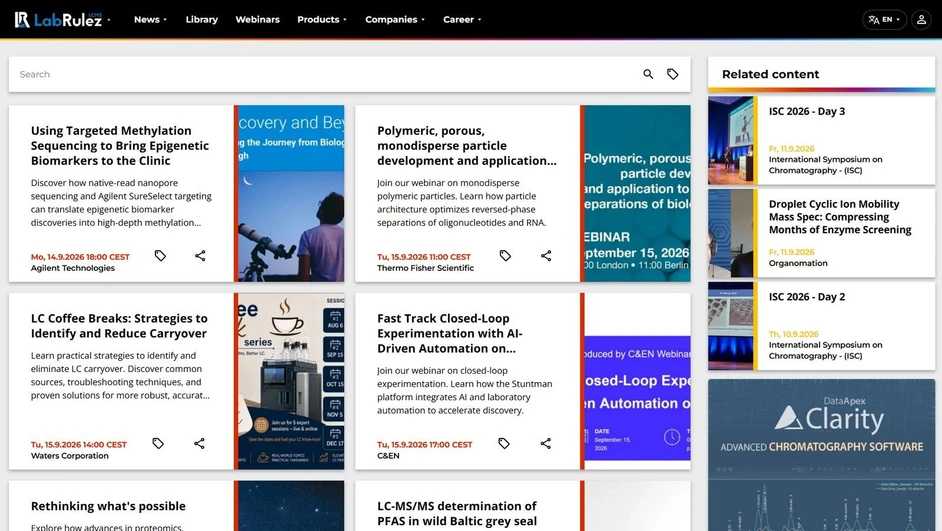Click date Tu, 15.9.2026 11:00 CEST
Screen dimensions: 942x531
424,256
